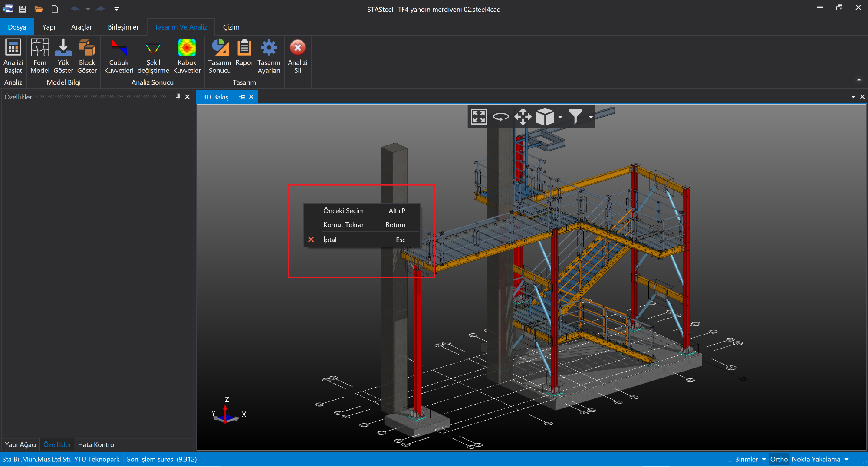Switch to the Birleşimler ribbon tab
This screenshot has height=467, width=868.
123,27
